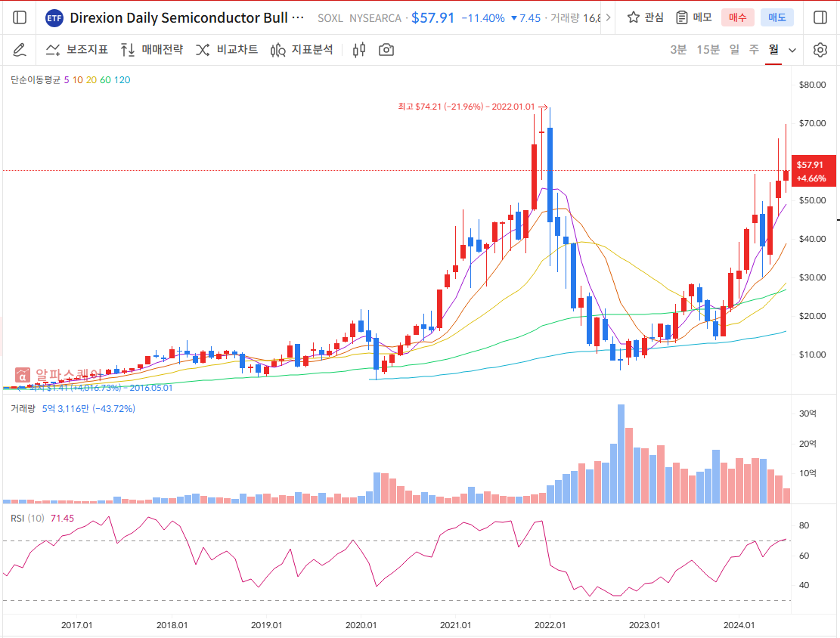Viewport: 840px width, 638px height.
Task: Open 비교차트 compare chart
Action: click(227, 50)
